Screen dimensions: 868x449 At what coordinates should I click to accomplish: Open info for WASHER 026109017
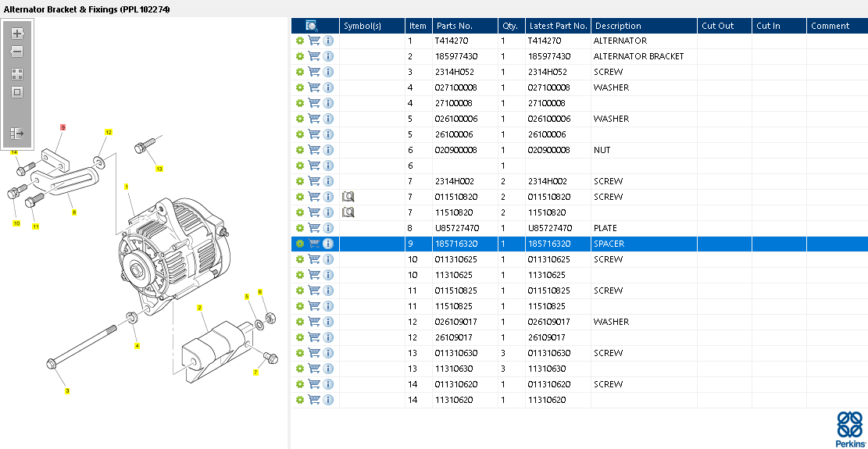(328, 322)
